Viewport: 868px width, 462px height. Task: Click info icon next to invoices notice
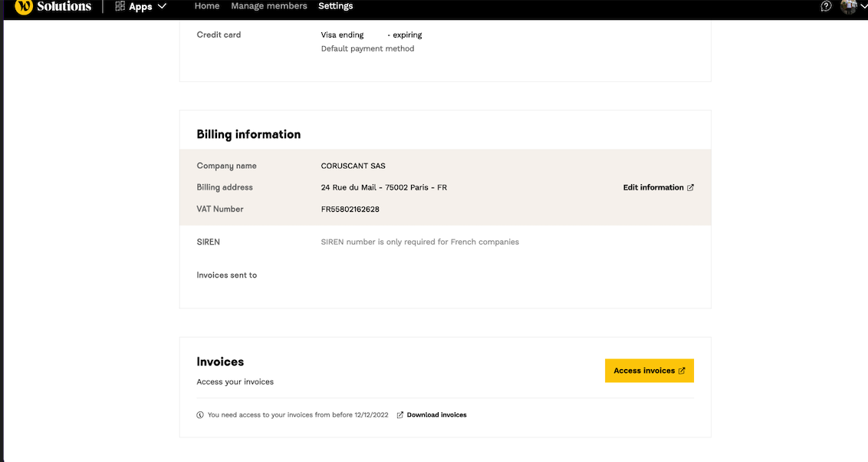pos(200,415)
